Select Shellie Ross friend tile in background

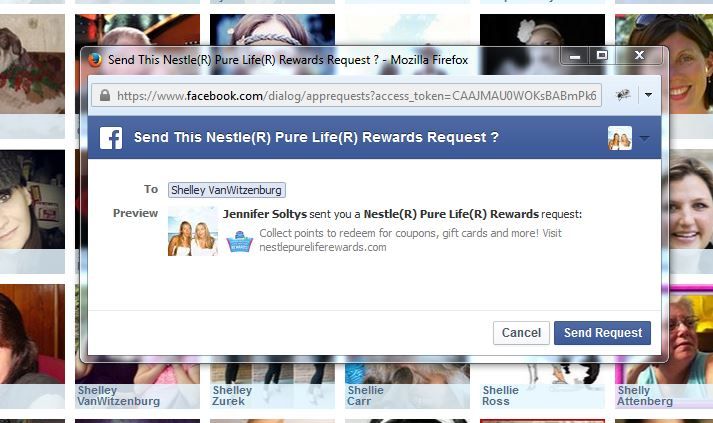click(x=542, y=385)
